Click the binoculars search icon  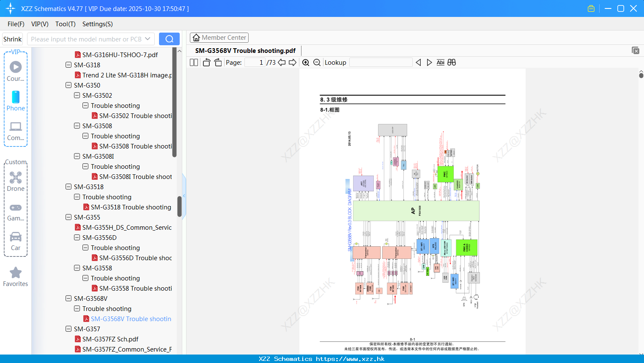click(452, 62)
